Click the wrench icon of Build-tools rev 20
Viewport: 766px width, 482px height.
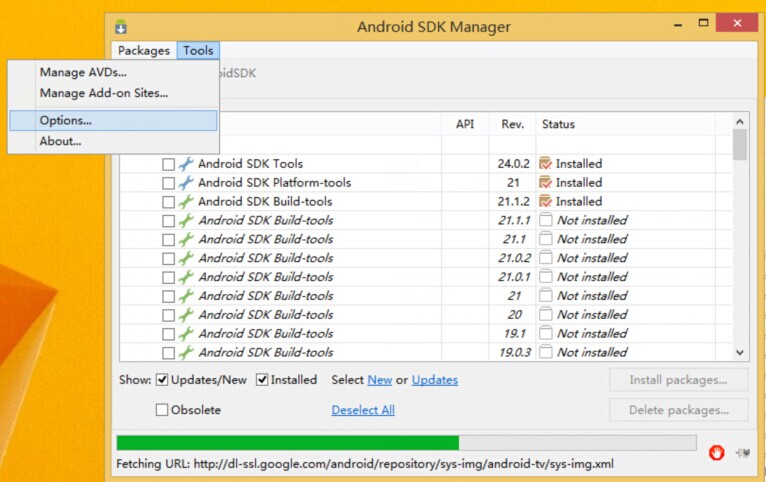pos(186,314)
